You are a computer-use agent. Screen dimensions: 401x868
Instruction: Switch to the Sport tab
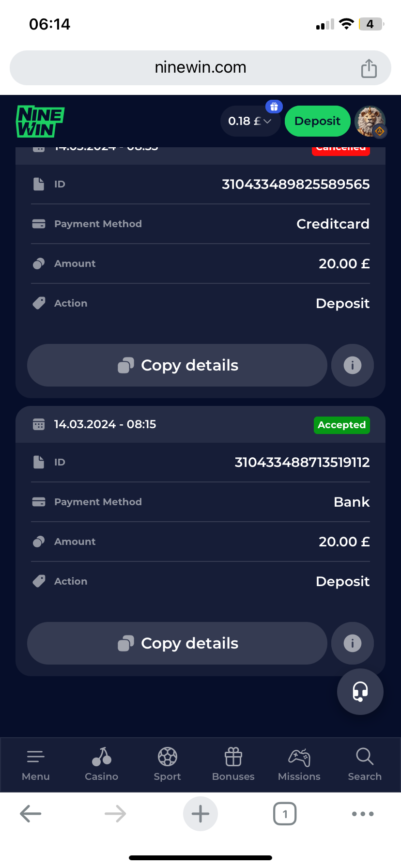(168, 764)
